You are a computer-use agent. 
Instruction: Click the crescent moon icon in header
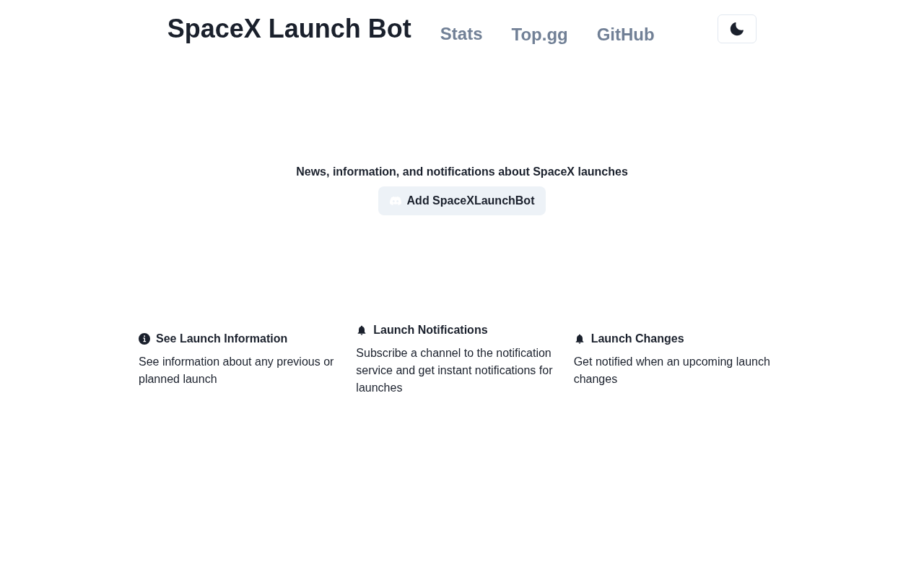(737, 29)
